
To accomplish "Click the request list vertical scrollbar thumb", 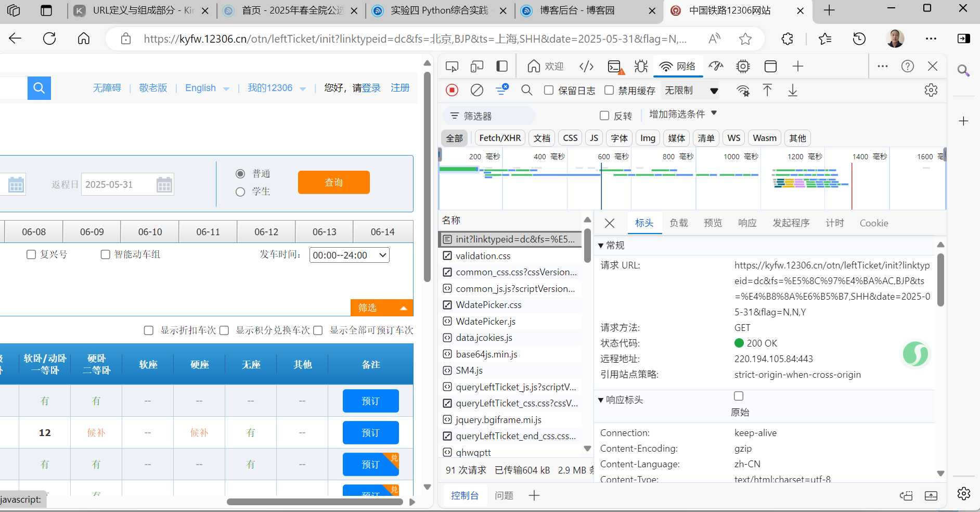I will point(587,246).
